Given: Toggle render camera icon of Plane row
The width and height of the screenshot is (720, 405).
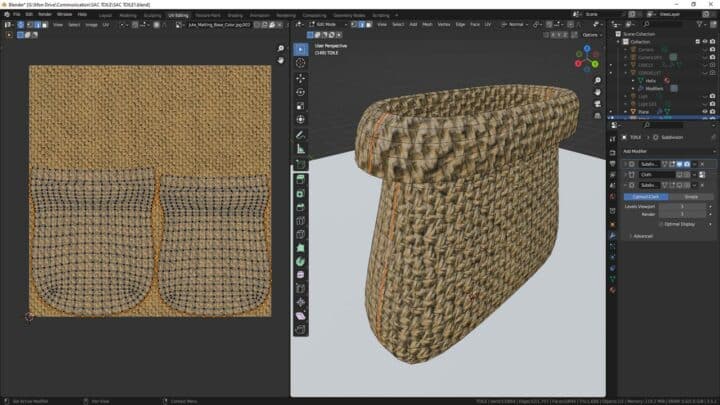Looking at the screenshot, I should click(712, 112).
